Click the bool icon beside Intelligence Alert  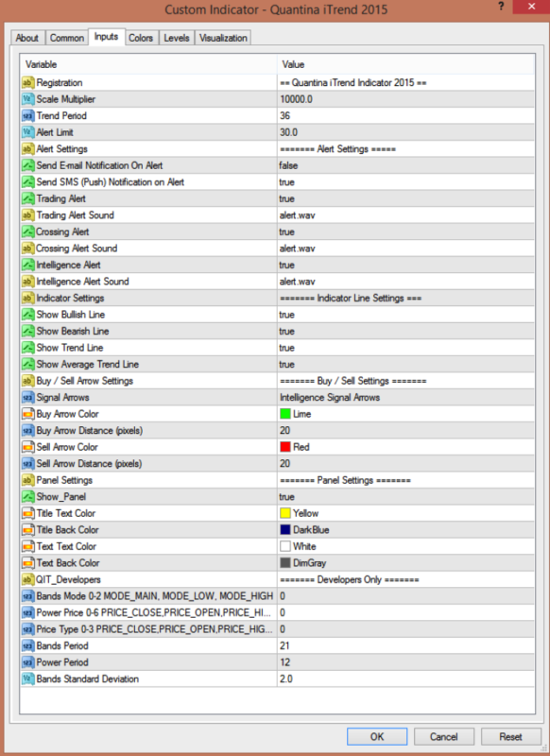pyautogui.click(x=28, y=266)
